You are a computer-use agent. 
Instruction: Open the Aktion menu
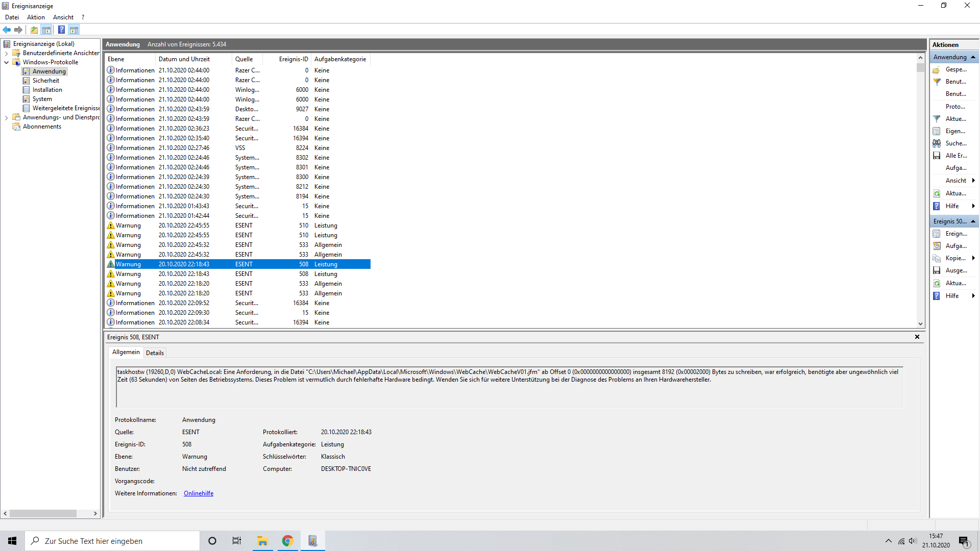(x=36, y=17)
